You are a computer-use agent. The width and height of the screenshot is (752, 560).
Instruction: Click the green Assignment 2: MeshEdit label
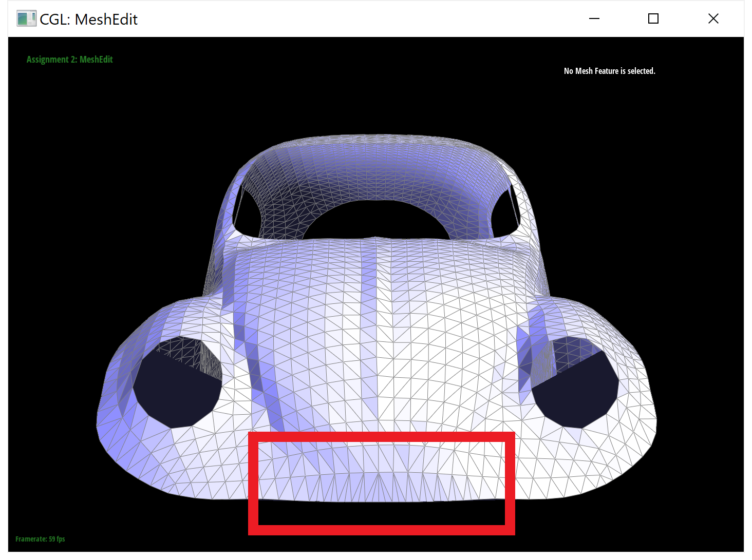point(69,59)
